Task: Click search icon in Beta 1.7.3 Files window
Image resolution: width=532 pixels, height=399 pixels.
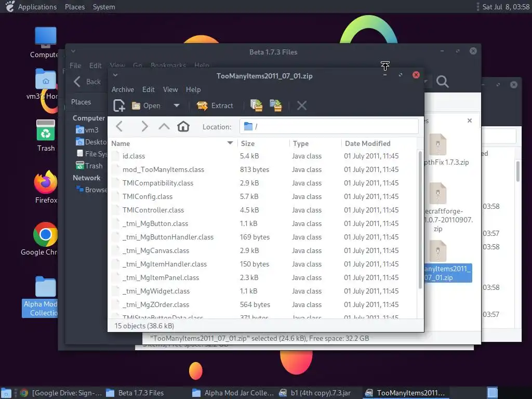Action: [443, 82]
